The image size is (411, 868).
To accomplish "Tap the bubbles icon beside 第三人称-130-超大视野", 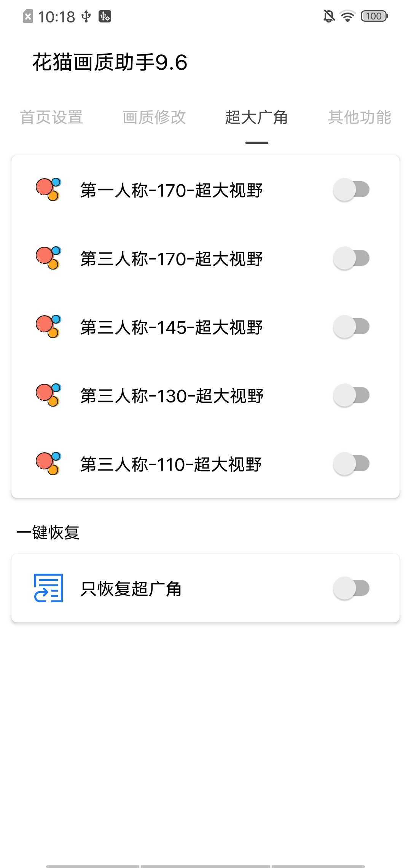I will tap(48, 395).
